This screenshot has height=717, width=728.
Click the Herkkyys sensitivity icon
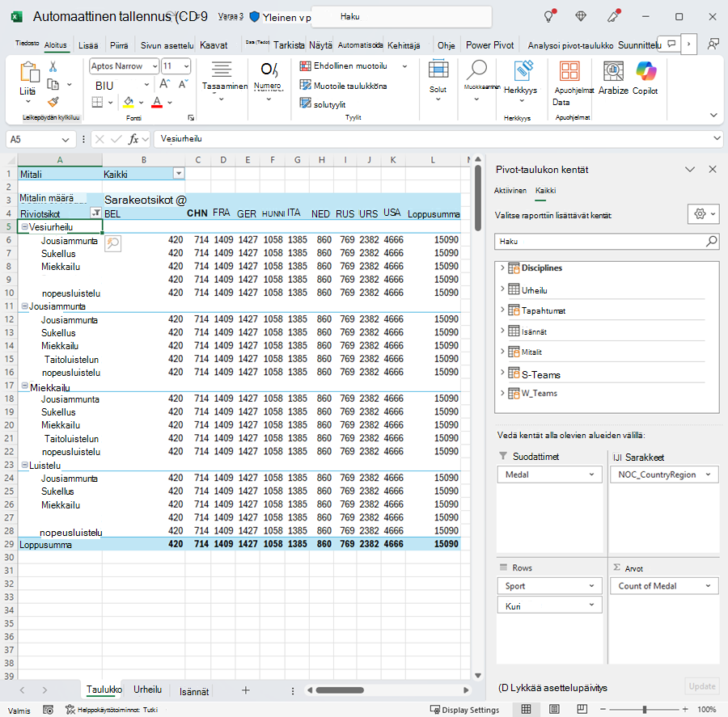coord(523,71)
